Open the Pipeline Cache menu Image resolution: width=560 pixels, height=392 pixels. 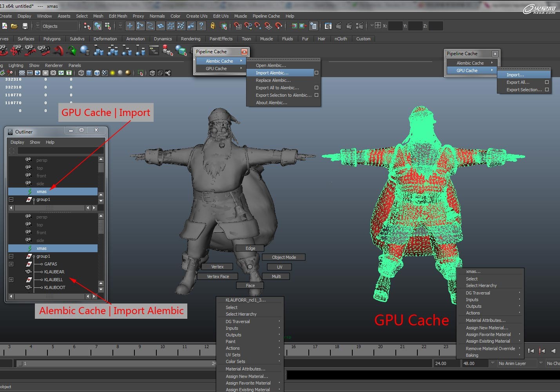tap(266, 16)
